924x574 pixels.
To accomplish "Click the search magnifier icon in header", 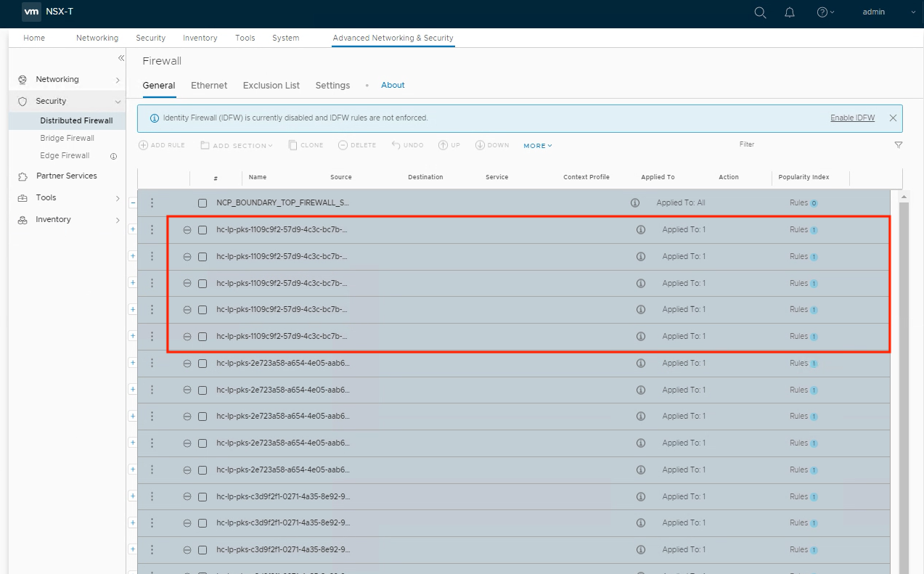I will tap(760, 12).
